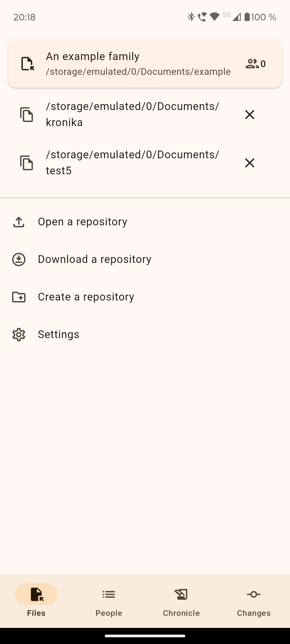Image resolution: width=290 pixels, height=644 pixels.
Task: Choose Download a repository
Action: tap(95, 259)
